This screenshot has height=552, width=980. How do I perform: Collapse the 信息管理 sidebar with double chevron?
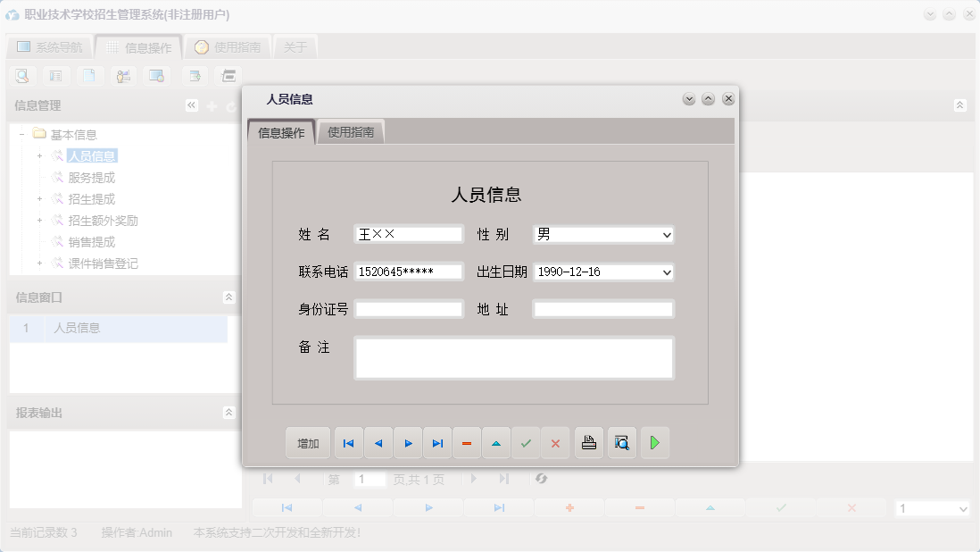pyautogui.click(x=190, y=105)
